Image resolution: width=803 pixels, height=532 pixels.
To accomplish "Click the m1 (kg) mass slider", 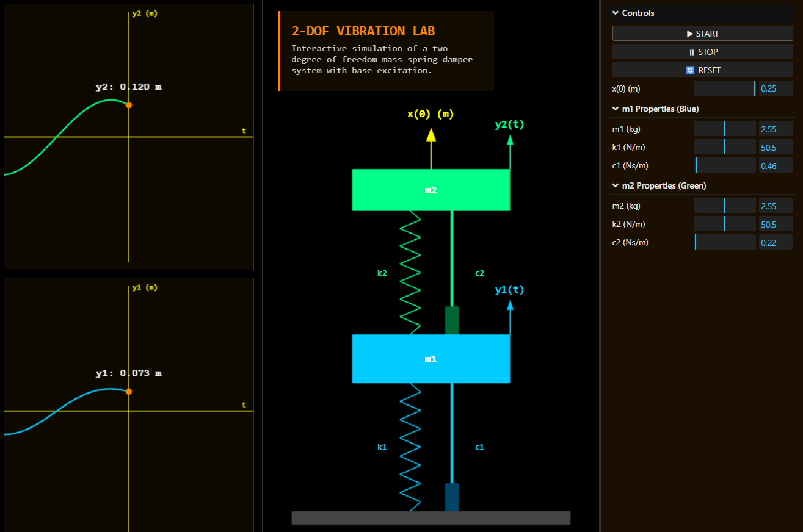I will [x=725, y=129].
